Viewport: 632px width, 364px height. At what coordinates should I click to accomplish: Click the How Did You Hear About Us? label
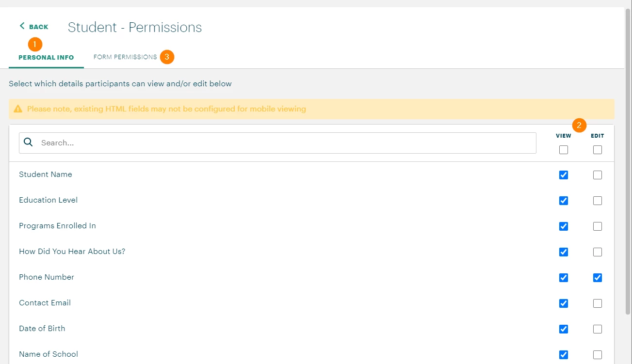pos(72,252)
